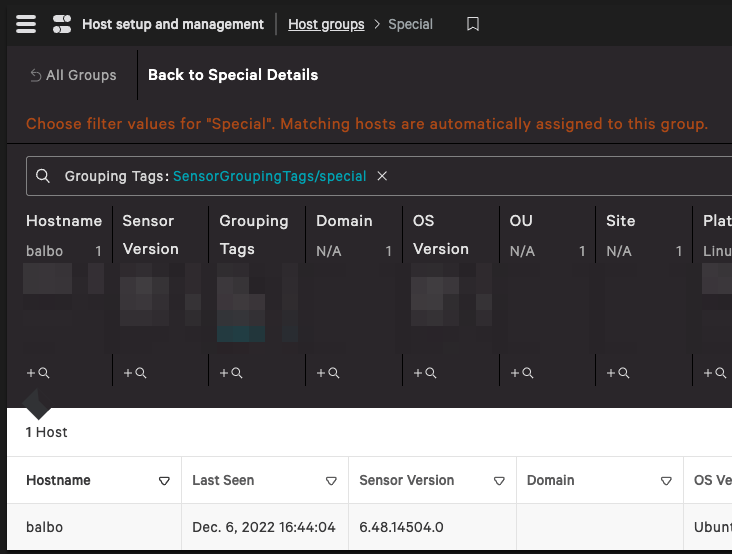This screenshot has height=554, width=732.
Task: Click the search magnifier in filter bar
Action: [42, 176]
